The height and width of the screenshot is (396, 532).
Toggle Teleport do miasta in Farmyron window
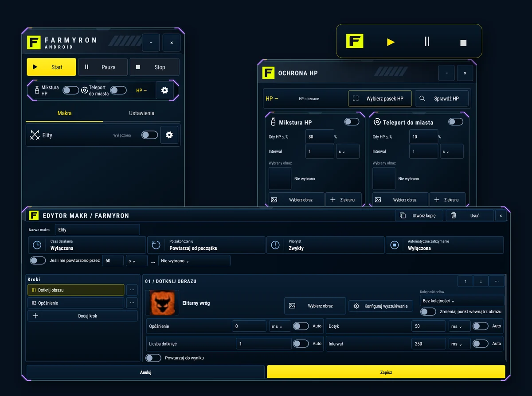pyautogui.click(x=118, y=90)
